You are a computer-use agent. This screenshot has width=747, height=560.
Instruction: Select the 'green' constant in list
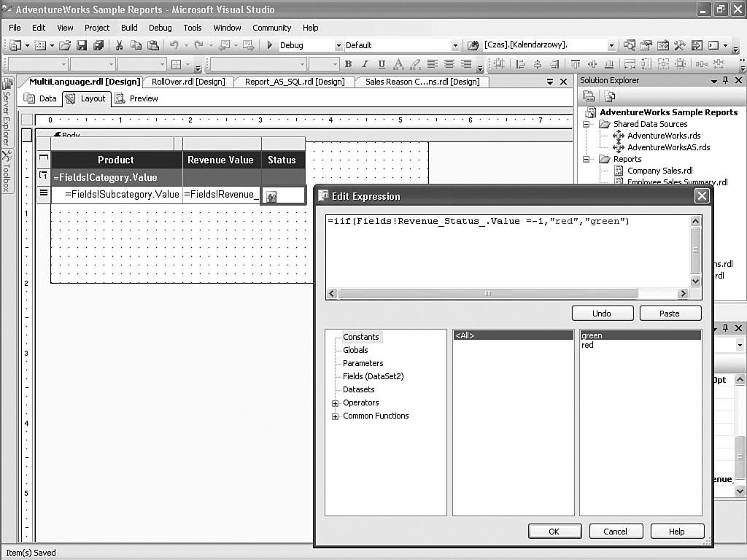coord(640,335)
